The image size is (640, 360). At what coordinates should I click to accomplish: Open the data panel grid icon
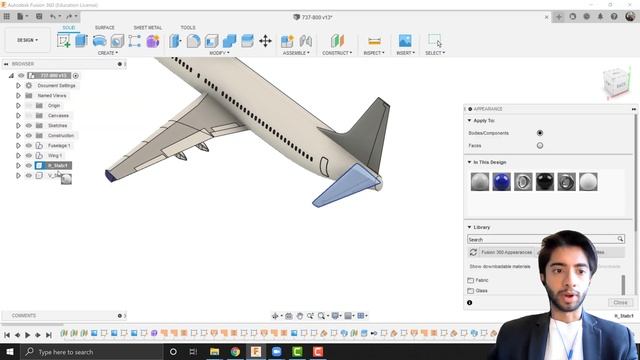(7, 17)
